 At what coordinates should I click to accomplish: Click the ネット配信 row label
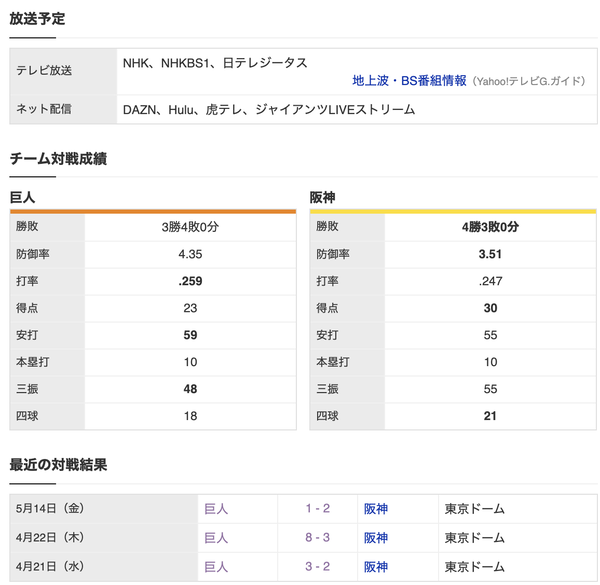tap(44, 109)
